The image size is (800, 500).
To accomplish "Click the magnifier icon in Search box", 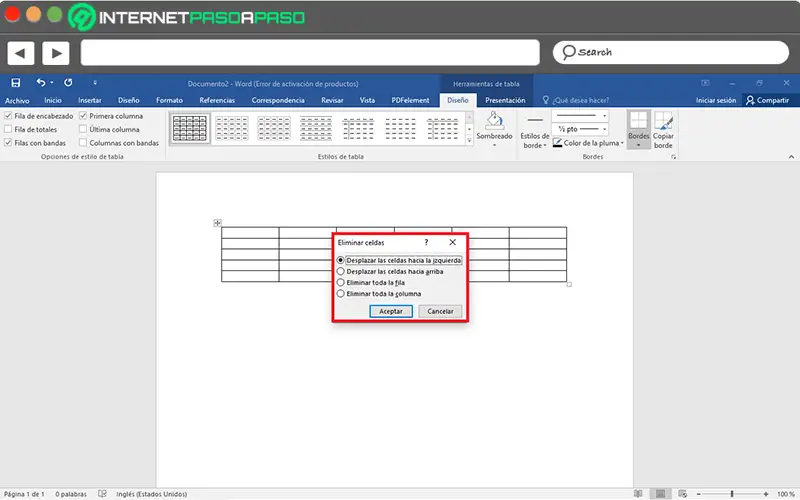I will (568, 53).
